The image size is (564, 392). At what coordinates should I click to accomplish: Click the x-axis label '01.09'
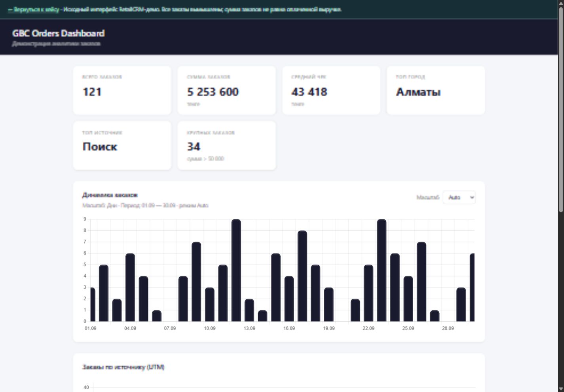[91, 328]
